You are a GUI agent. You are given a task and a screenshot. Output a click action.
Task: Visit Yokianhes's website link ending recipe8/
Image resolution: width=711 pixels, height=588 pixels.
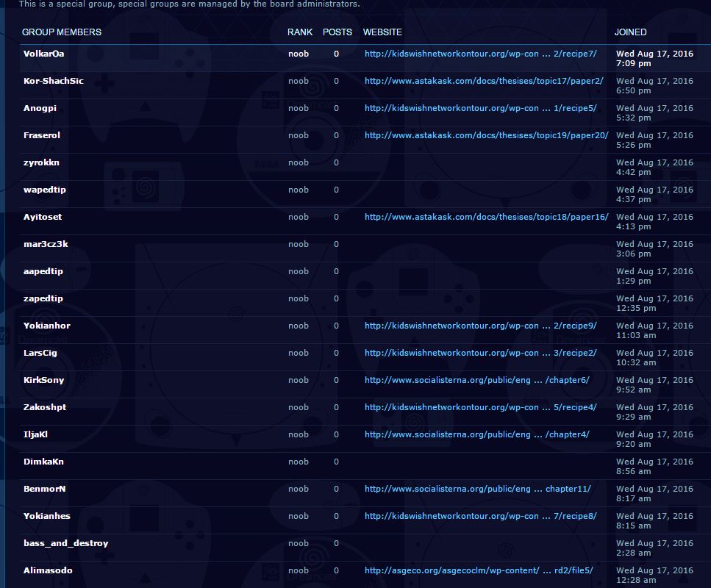481,517
